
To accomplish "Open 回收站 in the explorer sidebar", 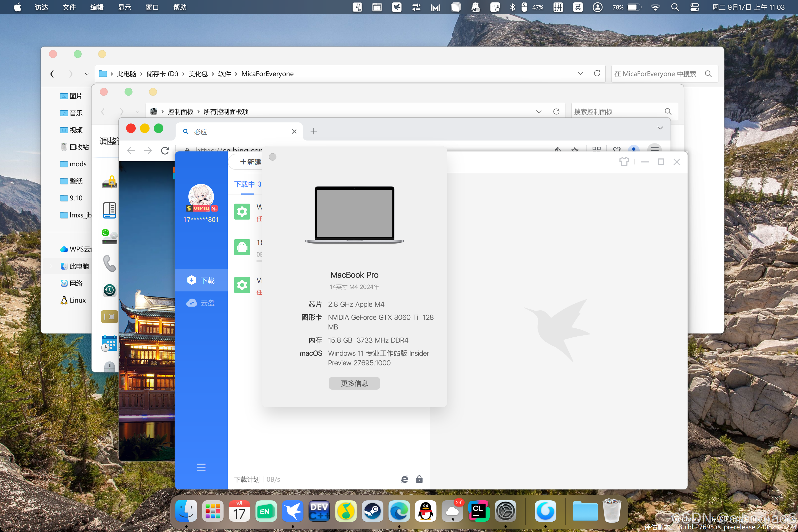I will tap(75, 147).
